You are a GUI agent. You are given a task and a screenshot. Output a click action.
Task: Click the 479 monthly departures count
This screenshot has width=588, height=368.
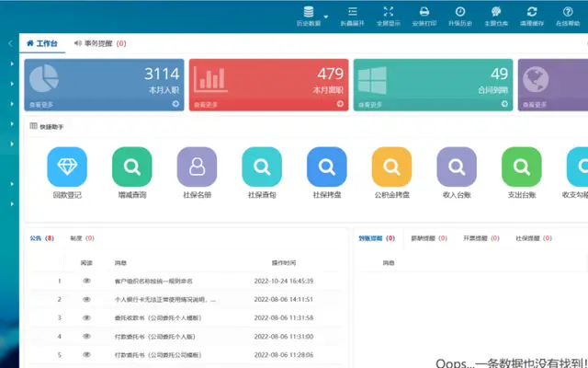tap(331, 74)
